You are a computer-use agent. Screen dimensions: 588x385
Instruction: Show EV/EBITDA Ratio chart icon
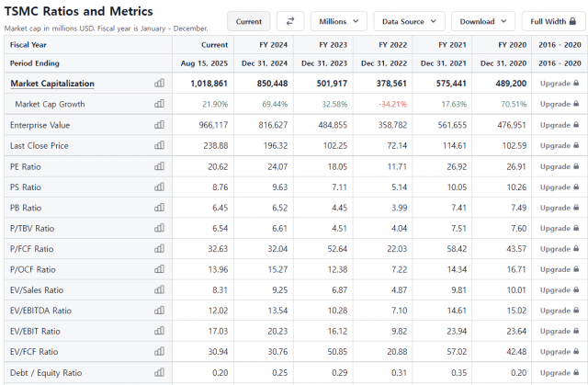point(159,311)
